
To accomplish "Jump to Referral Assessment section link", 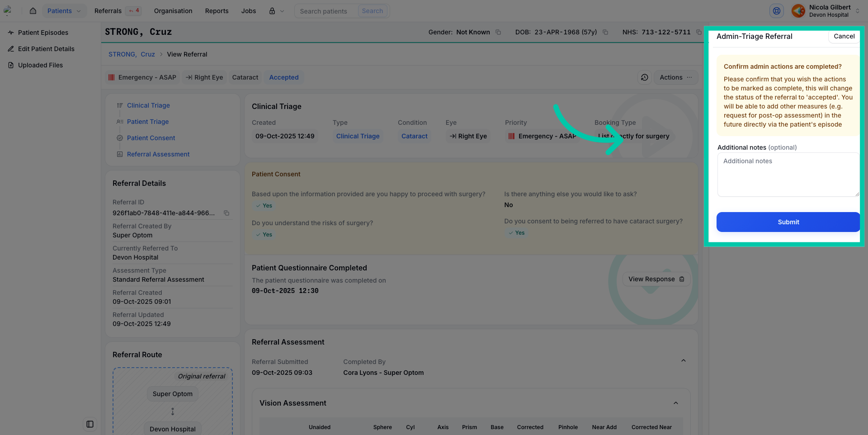I will [x=158, y=154].
